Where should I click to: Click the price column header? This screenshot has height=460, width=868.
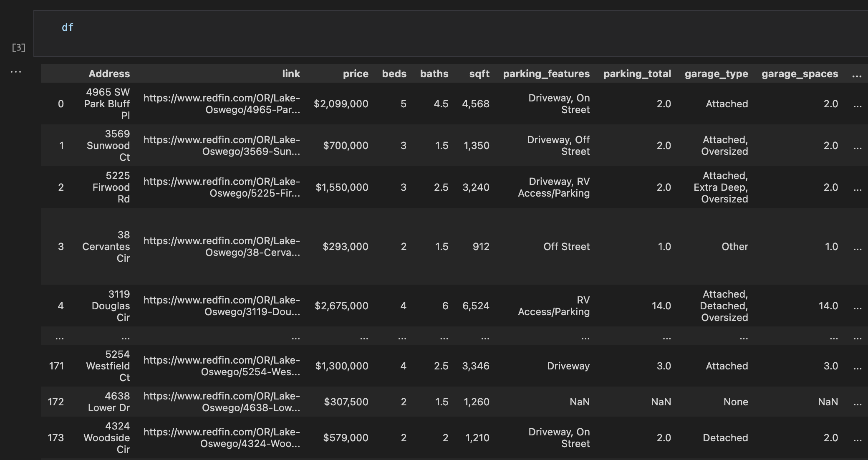355,73
